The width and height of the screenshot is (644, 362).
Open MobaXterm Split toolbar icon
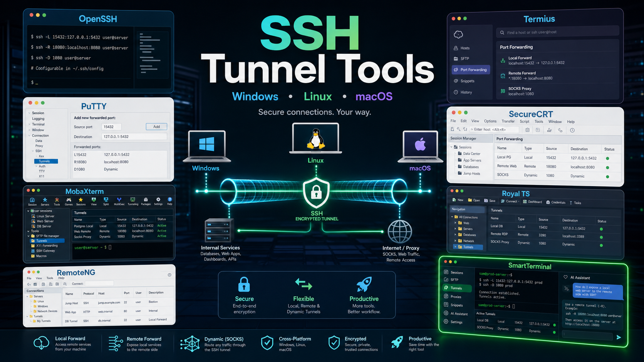pos(106,200)
